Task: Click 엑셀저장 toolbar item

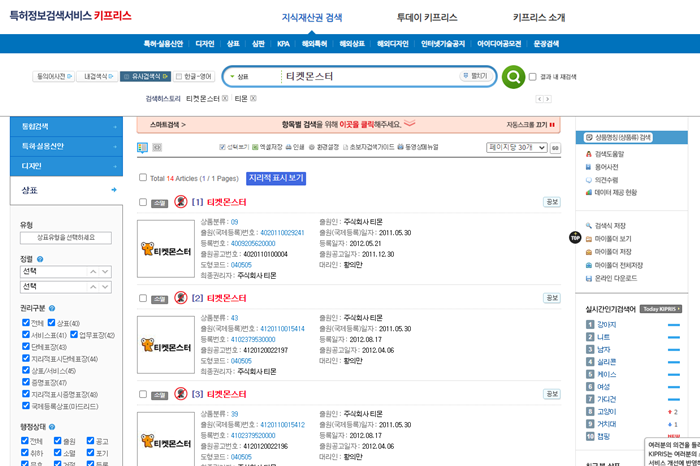Action: coord(267,147)
